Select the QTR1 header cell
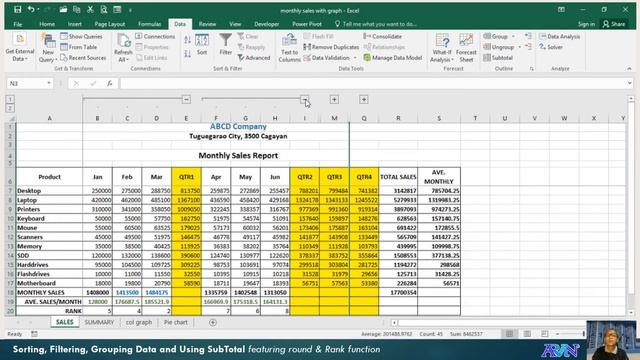The height and width of the screenshot is (360, 640). 186,177
